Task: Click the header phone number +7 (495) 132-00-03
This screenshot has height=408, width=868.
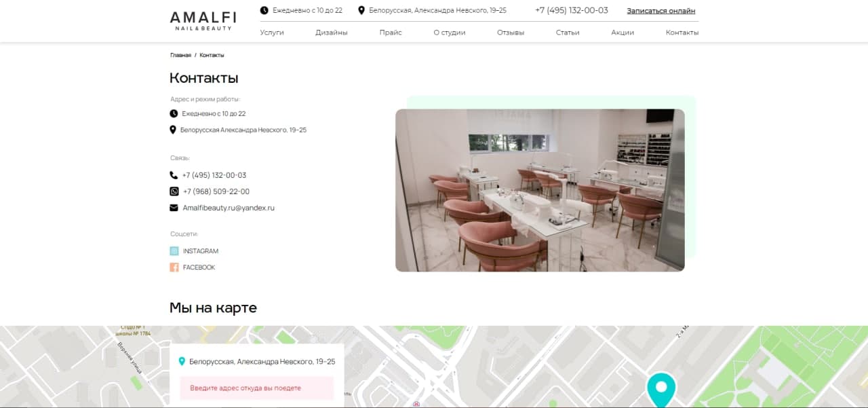Action: pos(572,10)
